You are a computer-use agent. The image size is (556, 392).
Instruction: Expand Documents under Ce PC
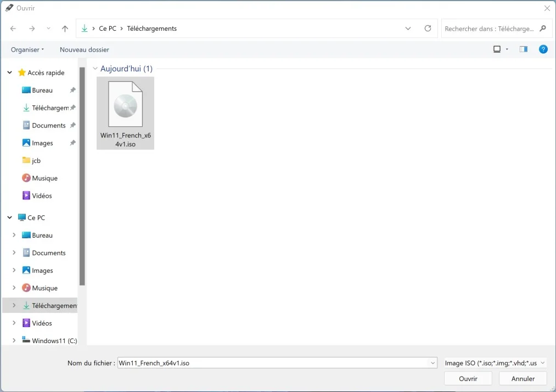pos(13,253)
